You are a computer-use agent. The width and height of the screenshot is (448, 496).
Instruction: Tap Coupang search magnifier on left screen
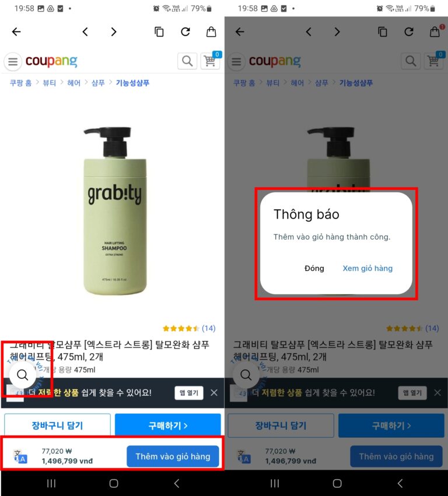(x=187, y=61)
